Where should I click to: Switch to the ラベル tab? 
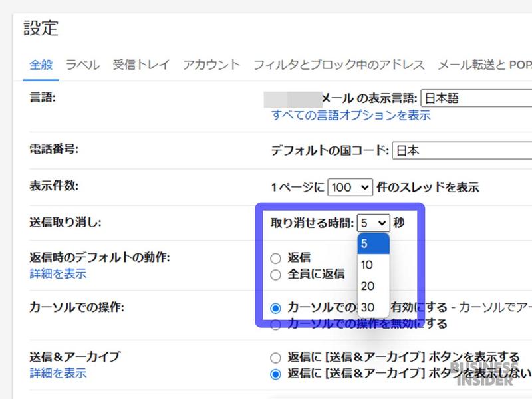coord(82,65)
